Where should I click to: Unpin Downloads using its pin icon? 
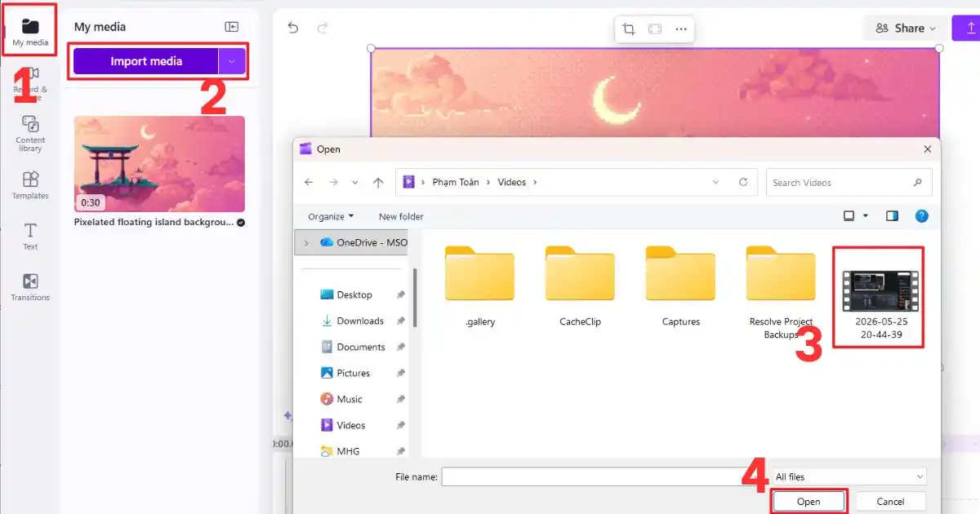(400, 321)
